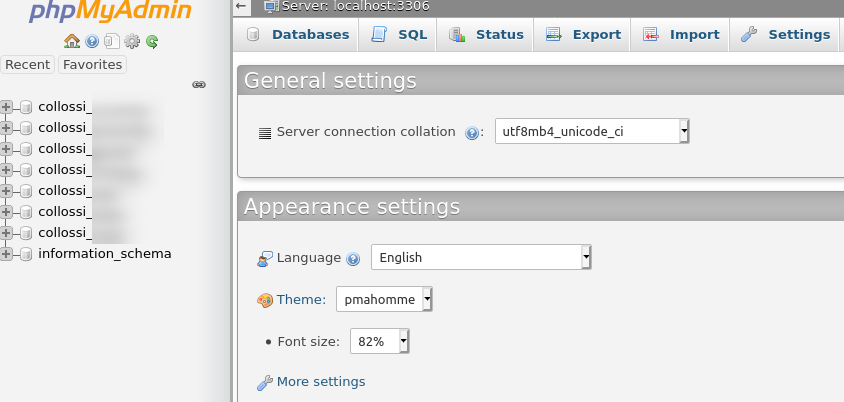Image resolution: width=844 pixels, height=402 pixels.
Task: Open the Theme dropdown showing pmahomme
Action: click(x=384, y=299)
